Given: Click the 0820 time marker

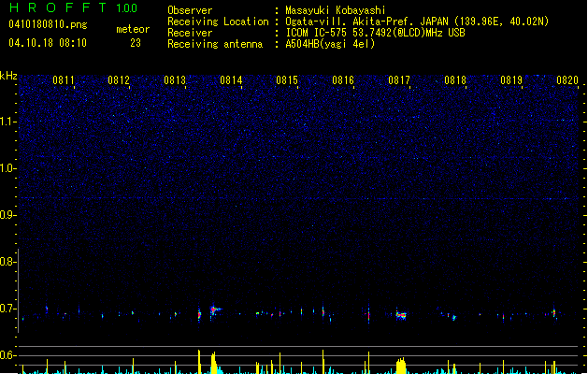Looking at the screenshot, I should click(x=567, y=80).
